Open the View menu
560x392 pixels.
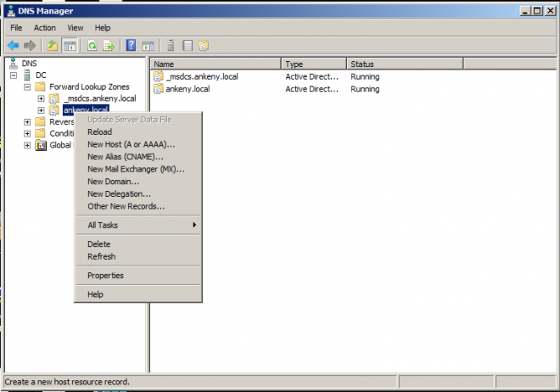(76, 28)
